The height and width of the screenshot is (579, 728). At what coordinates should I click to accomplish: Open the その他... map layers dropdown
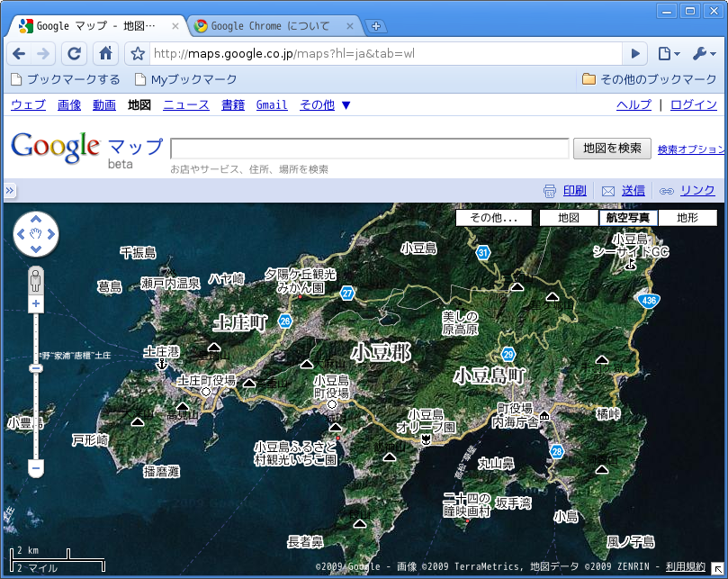(493, 218)
